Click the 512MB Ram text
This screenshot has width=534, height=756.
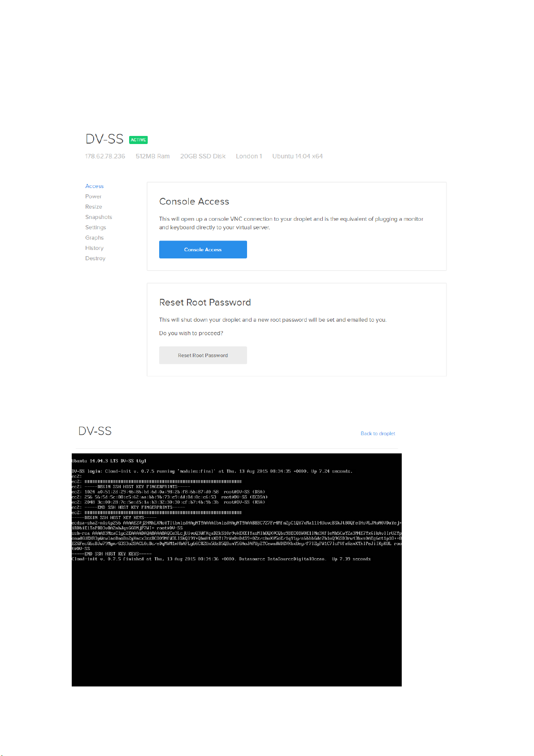click(x=152, y=156)
